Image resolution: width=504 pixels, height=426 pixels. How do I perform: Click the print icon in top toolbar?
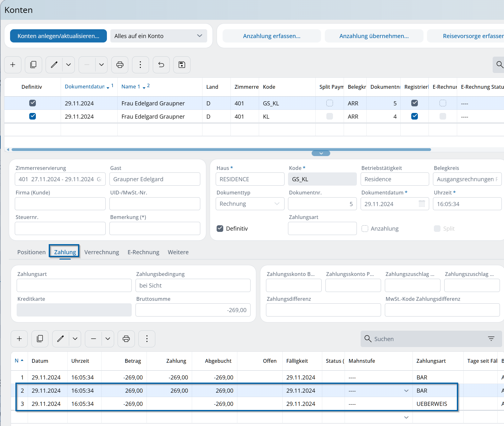(120, 65)
